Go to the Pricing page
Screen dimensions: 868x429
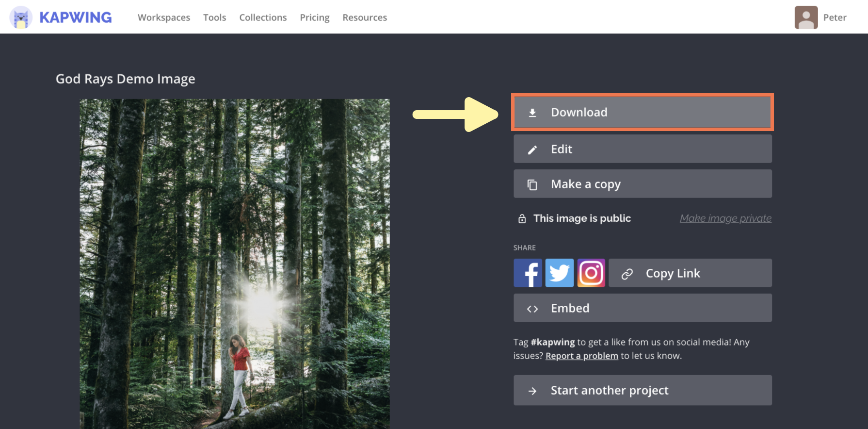(315, 17)
